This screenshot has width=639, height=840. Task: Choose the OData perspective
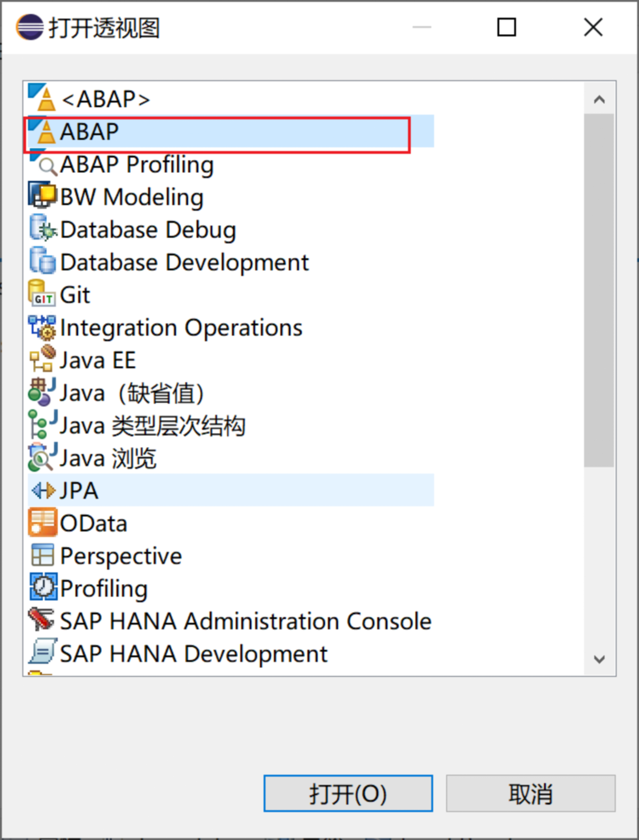[93, 523]
